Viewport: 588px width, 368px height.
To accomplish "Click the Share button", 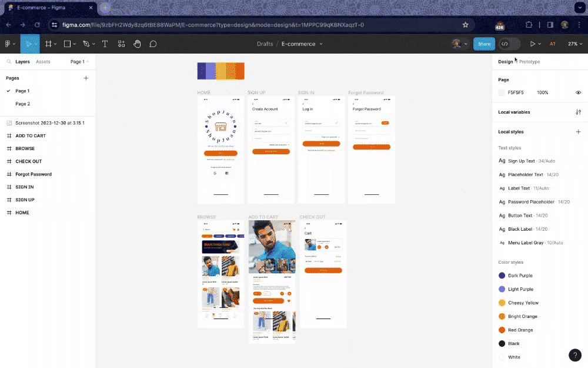I will click(x=484, y=44).
